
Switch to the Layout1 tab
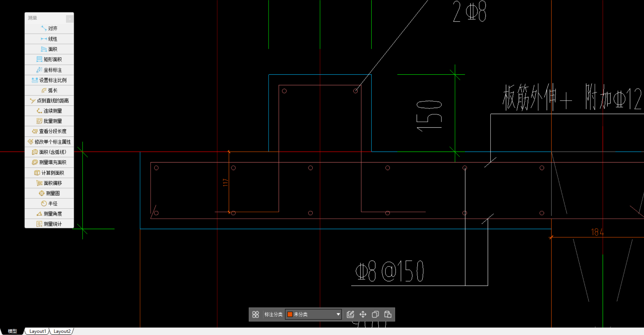pyautogui.click(x=38, y=331)
